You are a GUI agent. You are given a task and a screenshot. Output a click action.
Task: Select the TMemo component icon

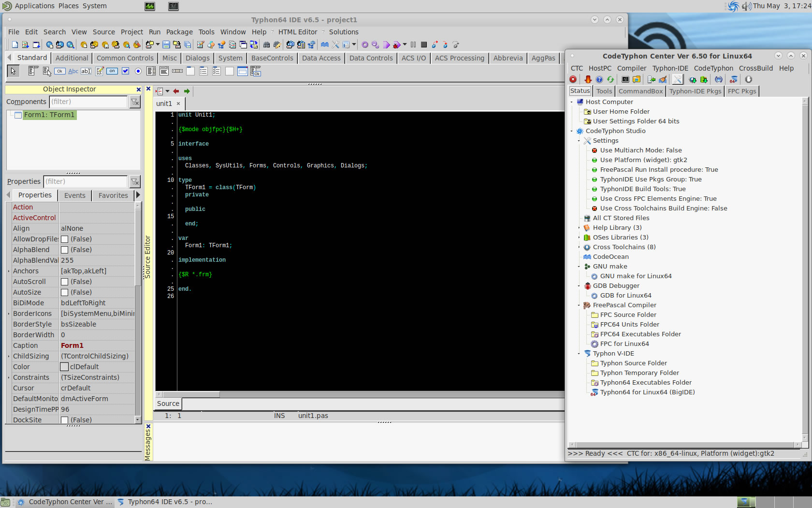tap(100, 71)
